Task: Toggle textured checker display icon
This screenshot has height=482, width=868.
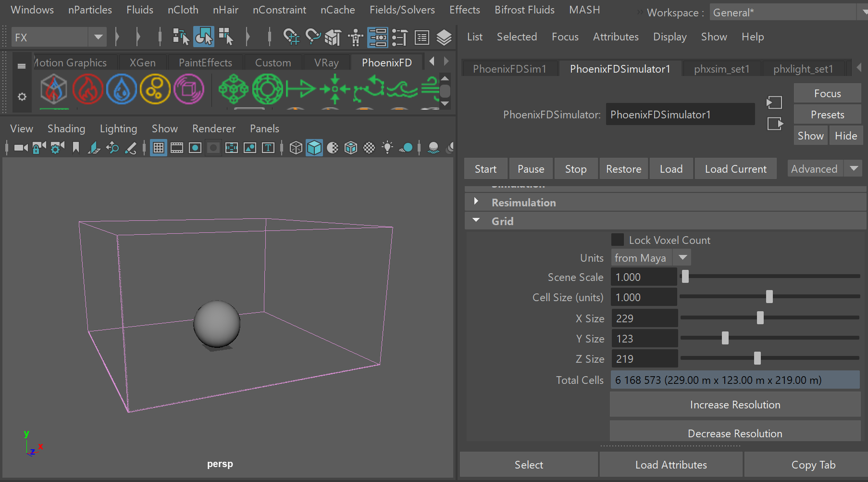Action: click(x=369, y=148)
